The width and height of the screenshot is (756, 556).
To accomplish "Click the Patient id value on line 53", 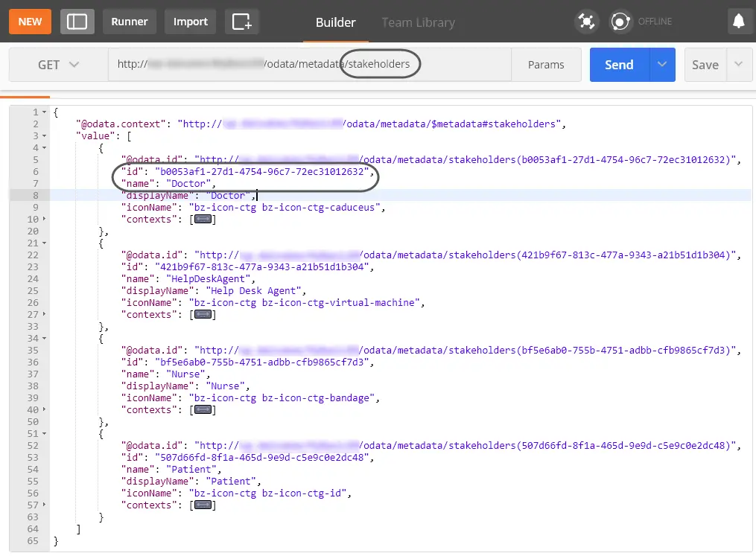I will point(261,458).
